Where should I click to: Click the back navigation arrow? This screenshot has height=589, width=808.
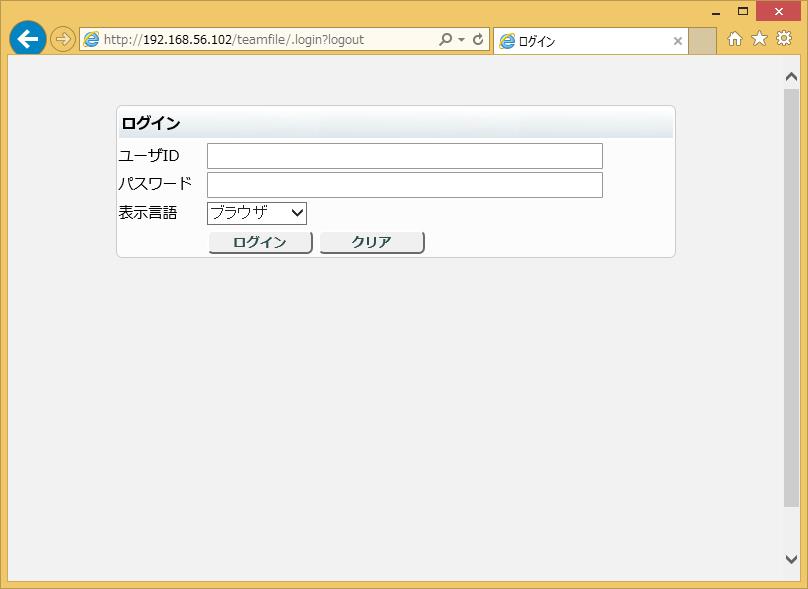28,39
